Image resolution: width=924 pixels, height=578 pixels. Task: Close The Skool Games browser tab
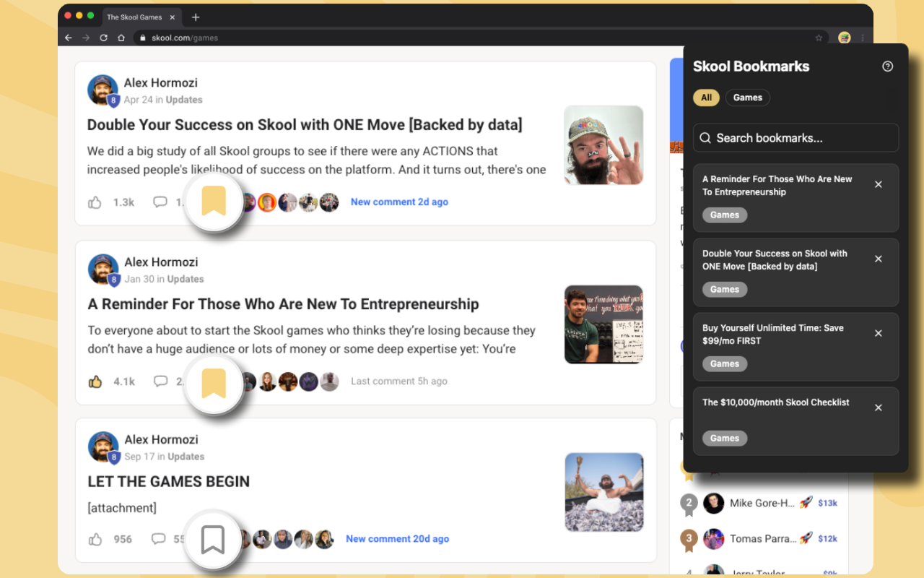tap(174, 17)
